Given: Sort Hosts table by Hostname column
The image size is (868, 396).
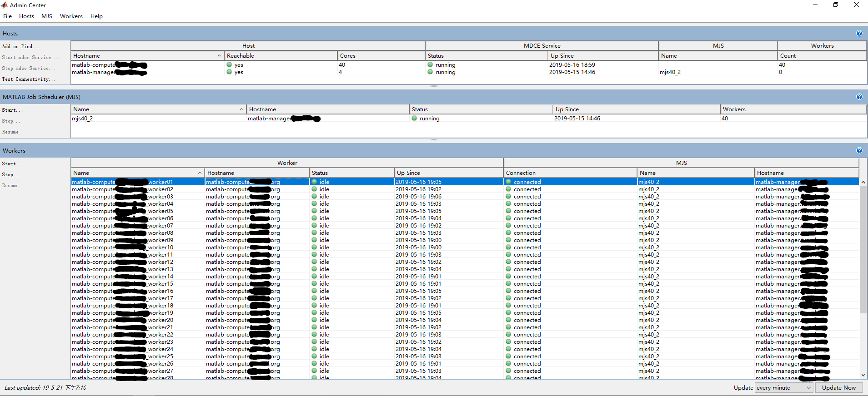Looking at the screenshot, I should 147,55.
